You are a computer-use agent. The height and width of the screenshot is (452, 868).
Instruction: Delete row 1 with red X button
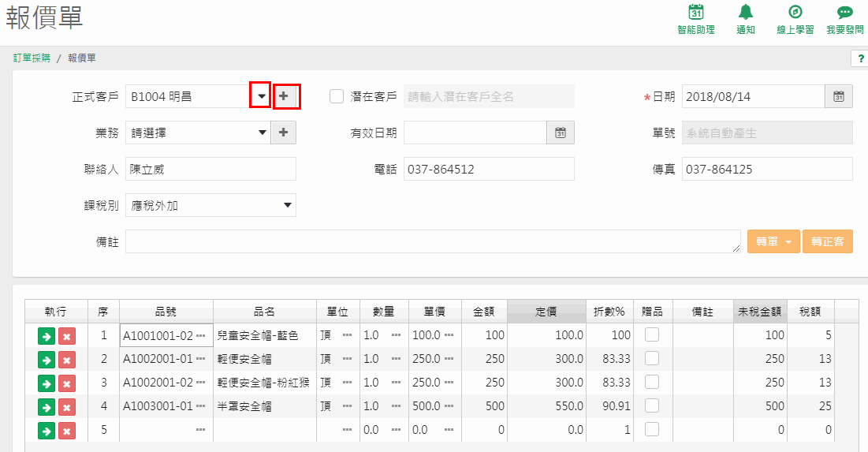pos(67,336)
